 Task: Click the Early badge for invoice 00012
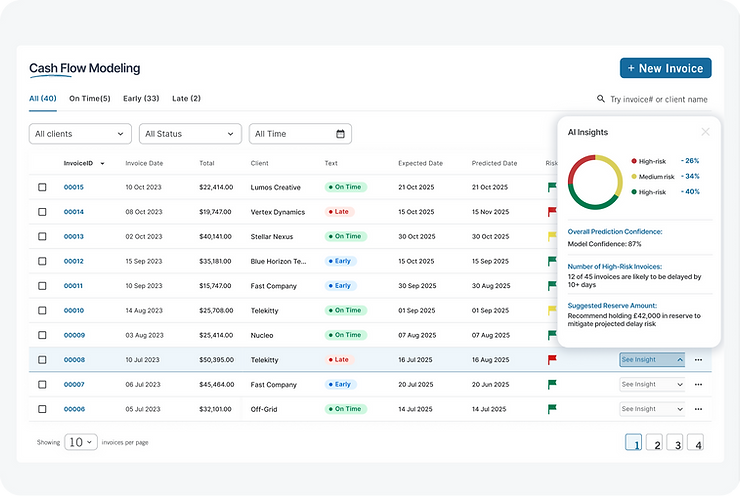point(340,261)
